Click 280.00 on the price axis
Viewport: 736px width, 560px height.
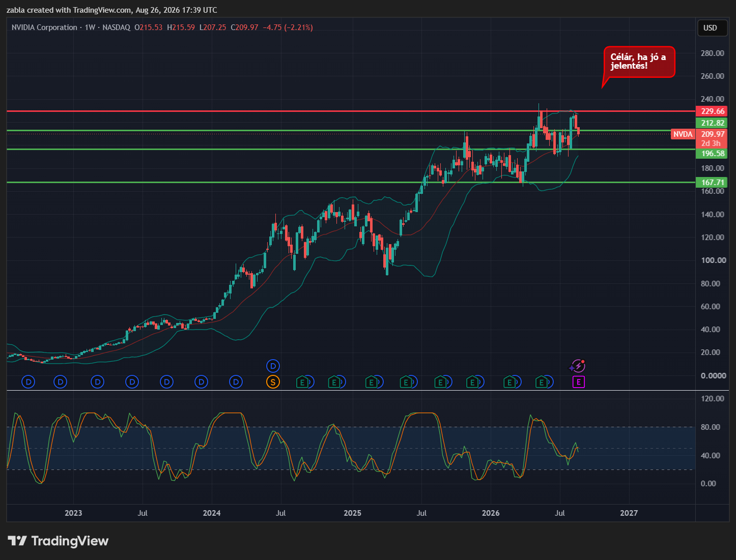pyautogui.click(x=712, y=53)
